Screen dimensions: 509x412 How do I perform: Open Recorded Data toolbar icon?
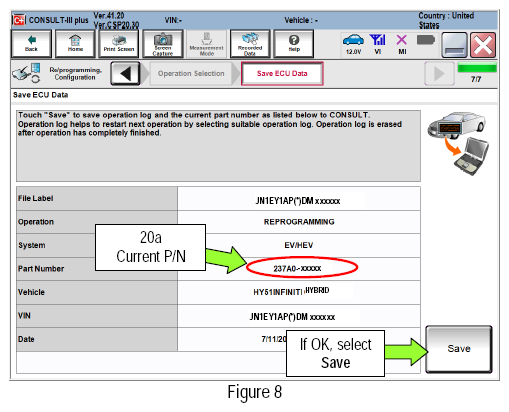[250, 44]
